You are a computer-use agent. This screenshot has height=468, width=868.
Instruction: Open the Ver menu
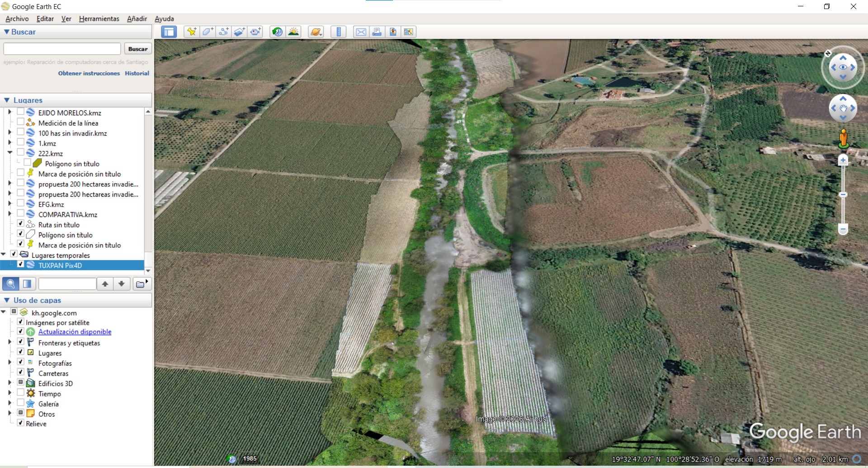[66, 19]
